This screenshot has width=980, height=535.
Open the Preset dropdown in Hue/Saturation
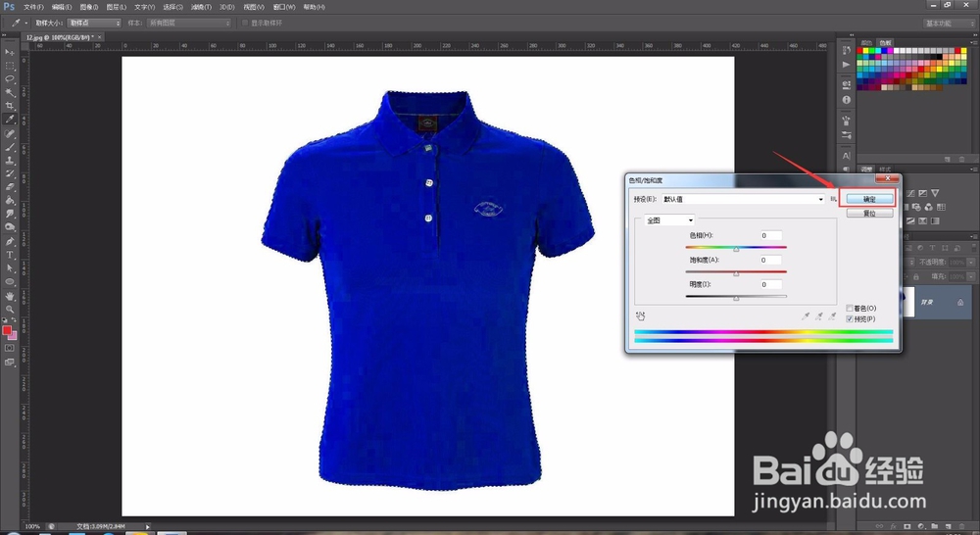pos(743,199)
